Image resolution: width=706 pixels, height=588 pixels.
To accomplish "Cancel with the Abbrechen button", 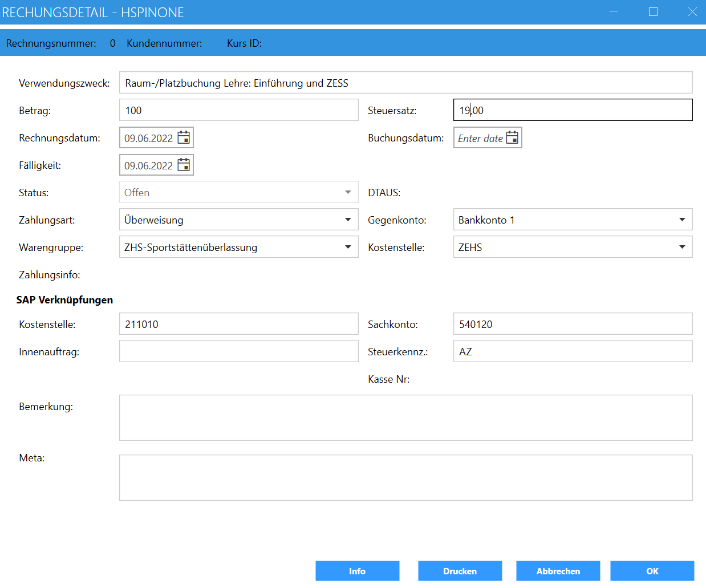I will [558, 571].
